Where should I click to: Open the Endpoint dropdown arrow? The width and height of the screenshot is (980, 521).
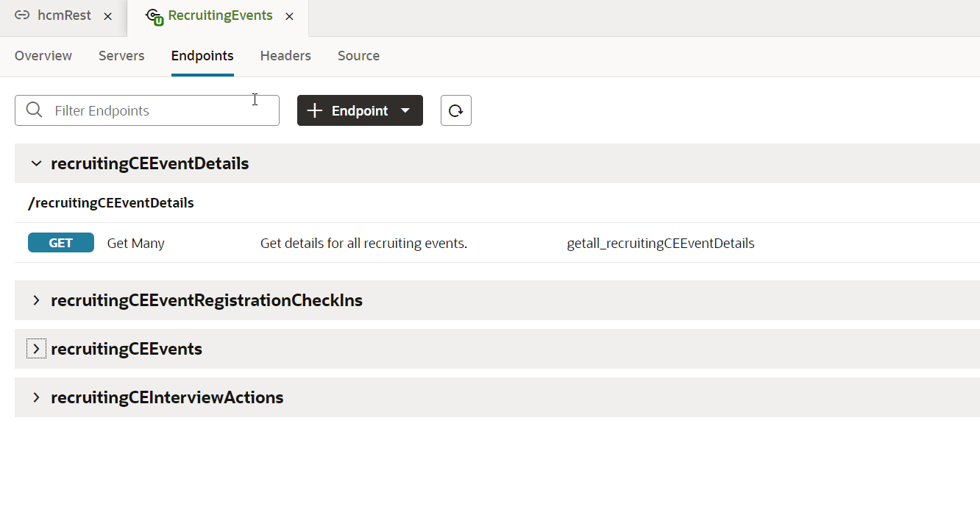pos(405,110)
